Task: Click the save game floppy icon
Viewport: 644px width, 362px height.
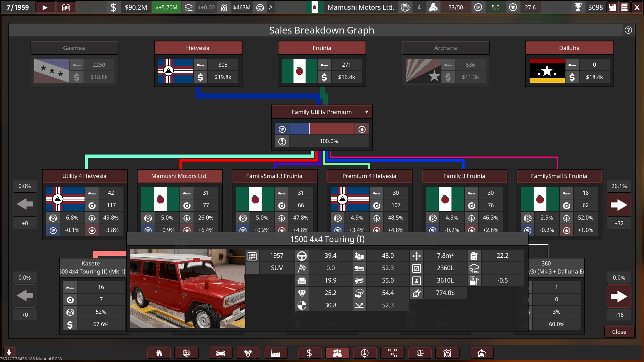Action: [x=612, y=7]
